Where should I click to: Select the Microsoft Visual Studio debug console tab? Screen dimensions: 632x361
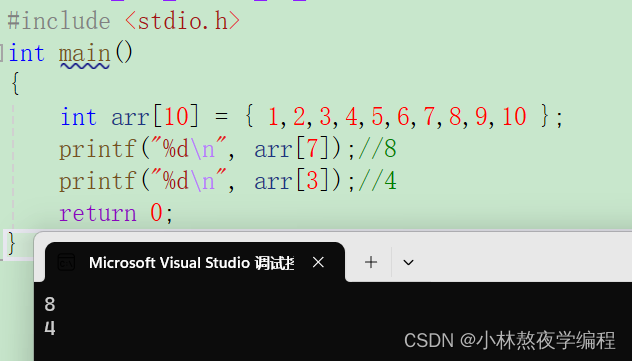195,262
